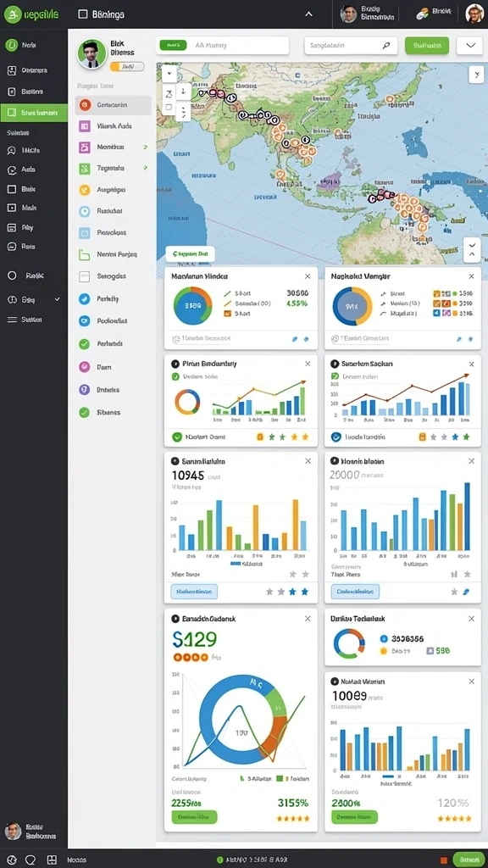The image size is (488, 868).
Task: Toggle the orange switch under profile name
Action: (x=127, y=66)
